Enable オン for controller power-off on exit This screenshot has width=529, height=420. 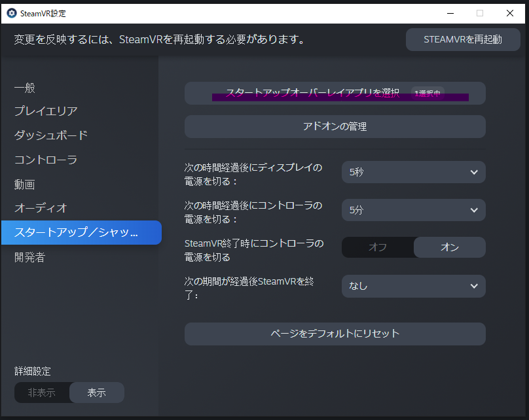point(449,247)
